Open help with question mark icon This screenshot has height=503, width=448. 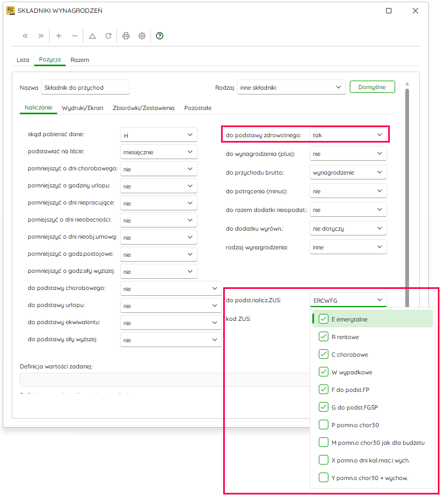pos(160,36)
